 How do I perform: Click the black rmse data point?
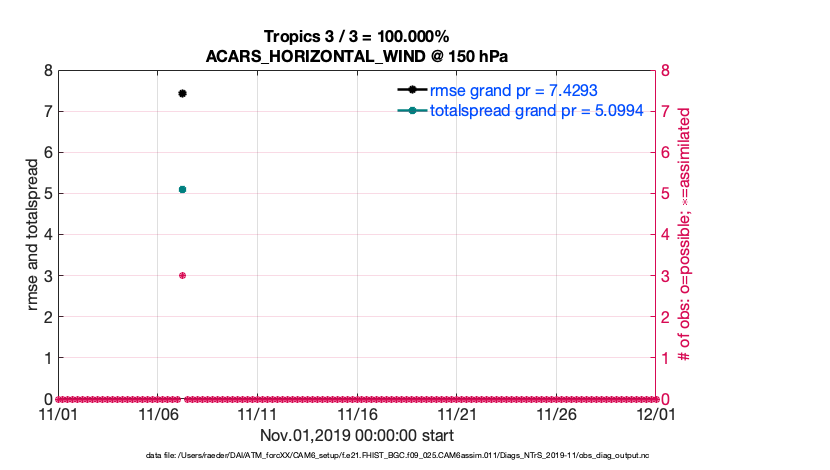[182, 93]
